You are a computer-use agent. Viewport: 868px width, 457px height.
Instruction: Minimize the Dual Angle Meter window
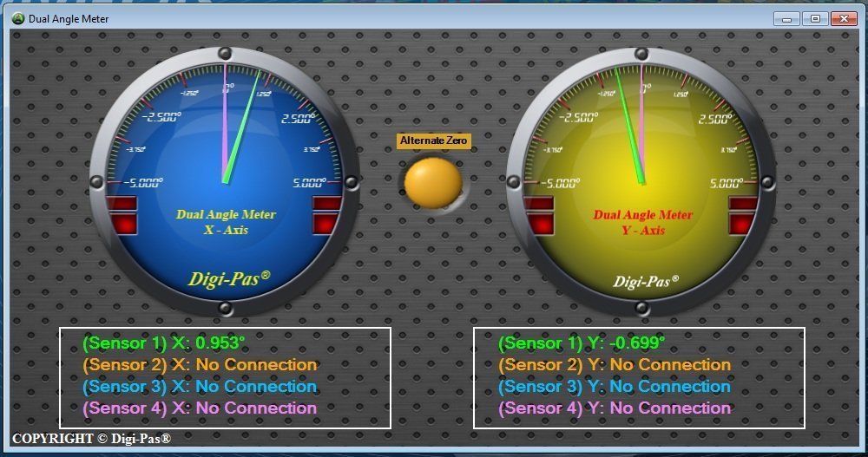[x=786, y=19]
